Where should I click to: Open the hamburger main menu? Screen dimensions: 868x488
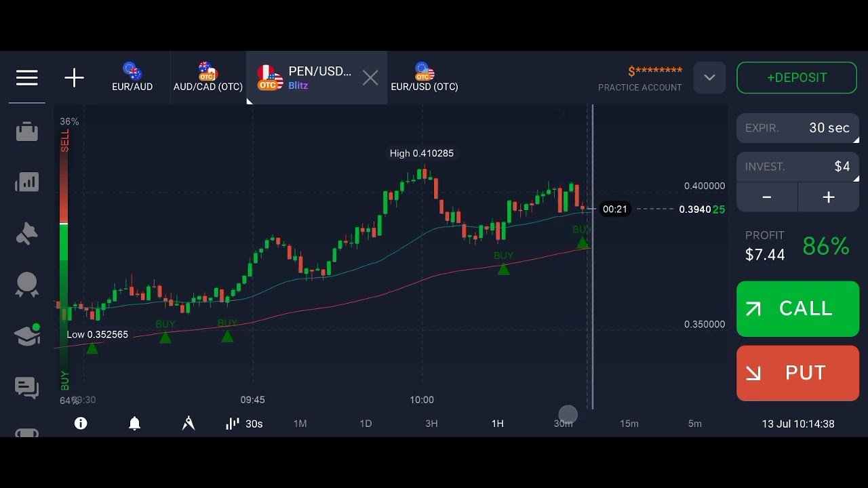[27, 78]
